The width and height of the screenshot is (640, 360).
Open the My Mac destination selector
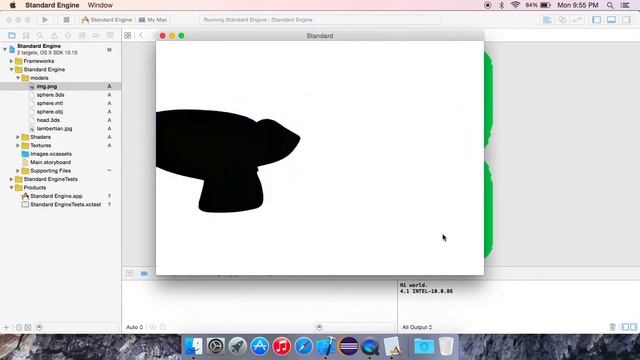(153, 20)
